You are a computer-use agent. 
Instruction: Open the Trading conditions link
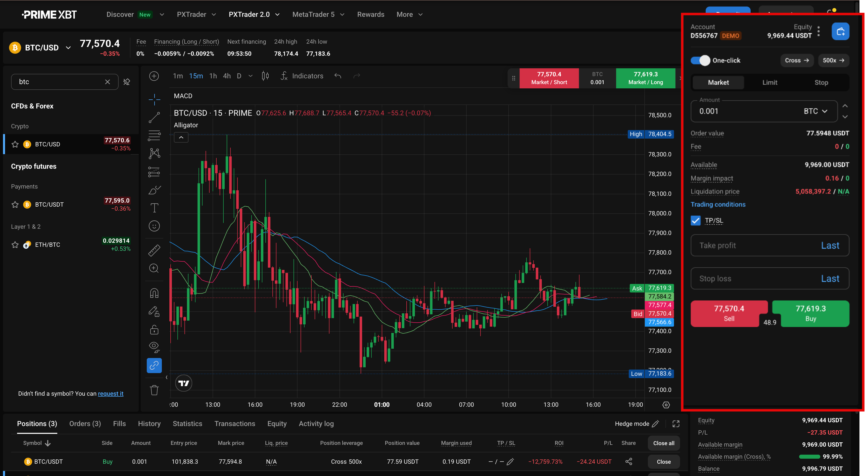[718, 205]
